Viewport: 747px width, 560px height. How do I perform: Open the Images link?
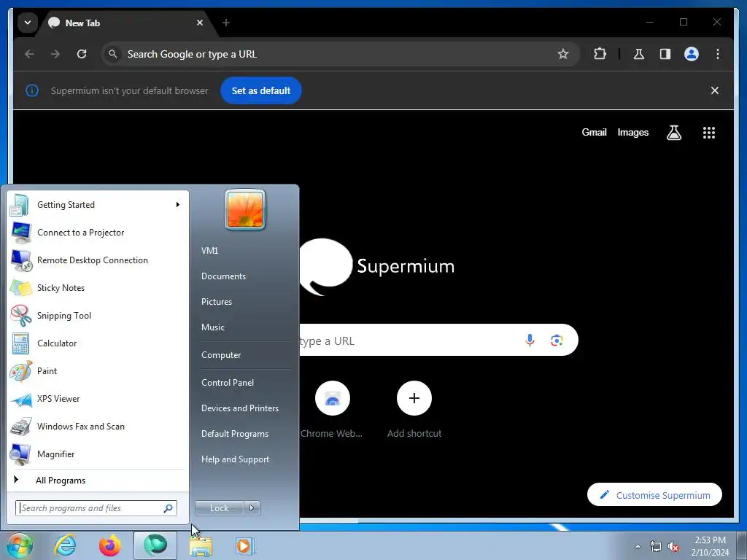coord(632,133)
